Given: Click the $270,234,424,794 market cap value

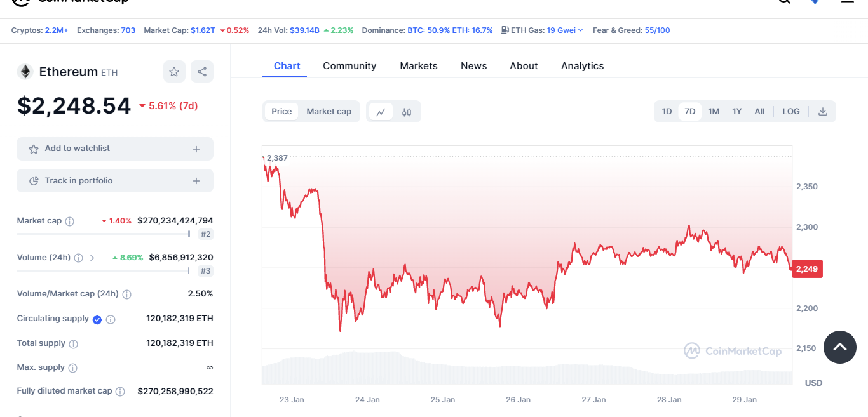Looking at the screenshot, I should [175, 221].
